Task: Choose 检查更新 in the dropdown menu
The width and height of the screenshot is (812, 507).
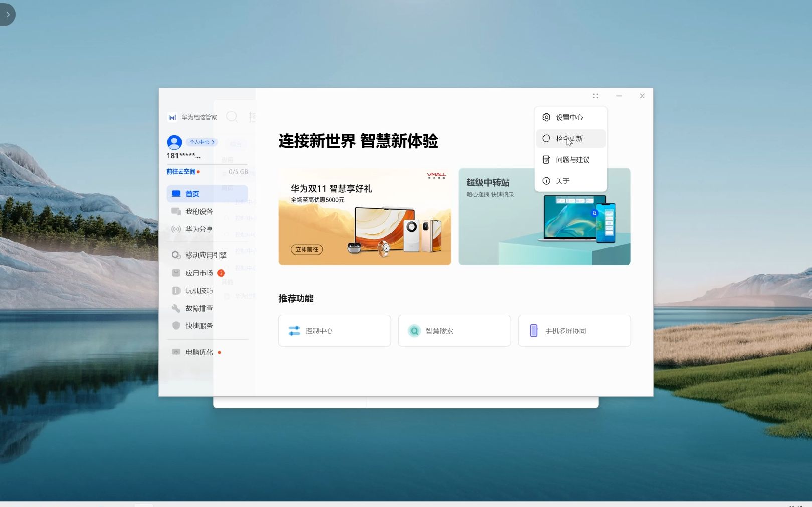Action: 571,139
